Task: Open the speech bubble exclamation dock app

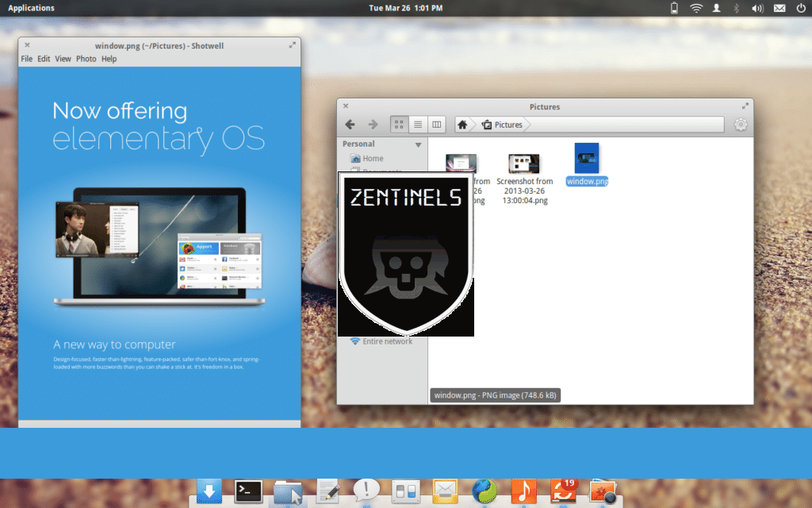Action: tap(366, 490)
